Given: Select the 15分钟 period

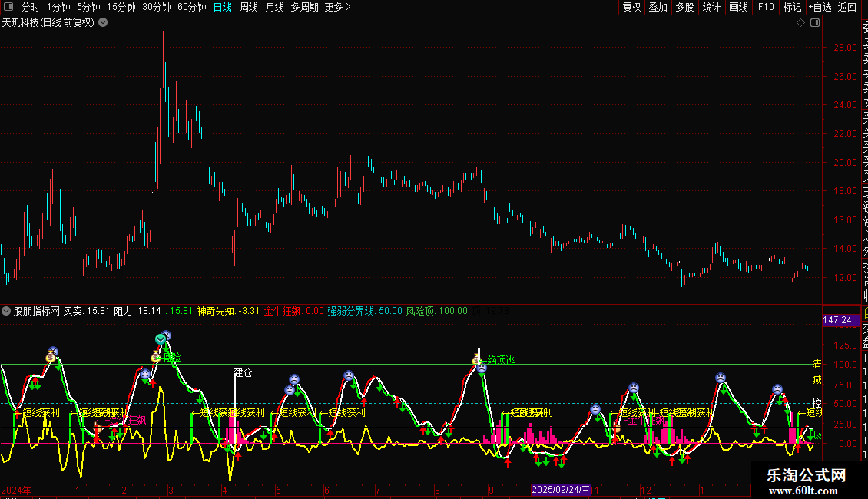Looking at the screenshot, I should (121, 7).
